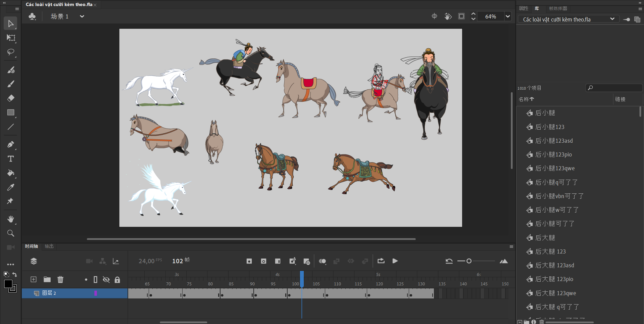Screen dimensions: 644x324
Task: Switch to the 输出 output tab
Action: [49, 246]
